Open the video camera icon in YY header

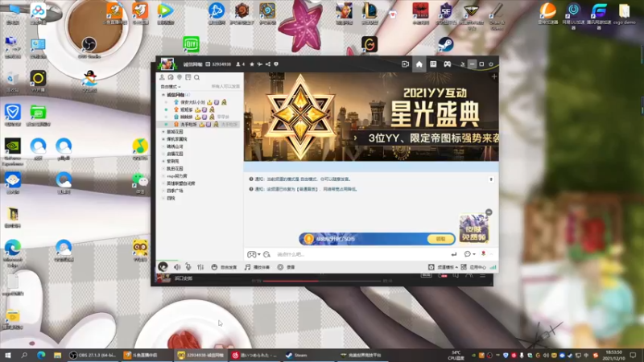(405, 64)
